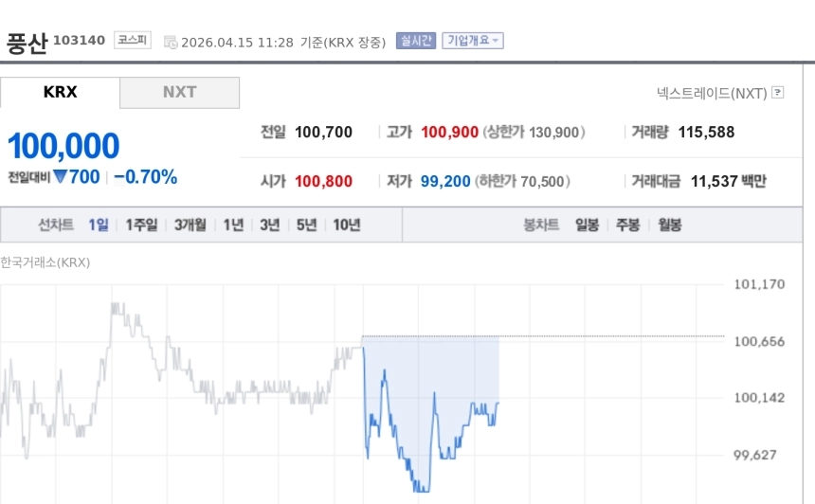Switch to 주봉 weekly candle chart

(x=628, y=225)
